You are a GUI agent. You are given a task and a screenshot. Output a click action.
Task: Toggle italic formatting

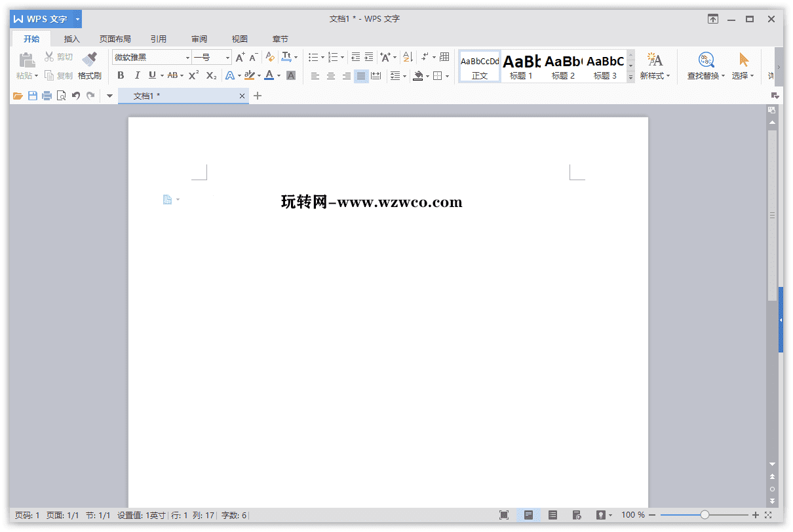(x=137, y=75)
